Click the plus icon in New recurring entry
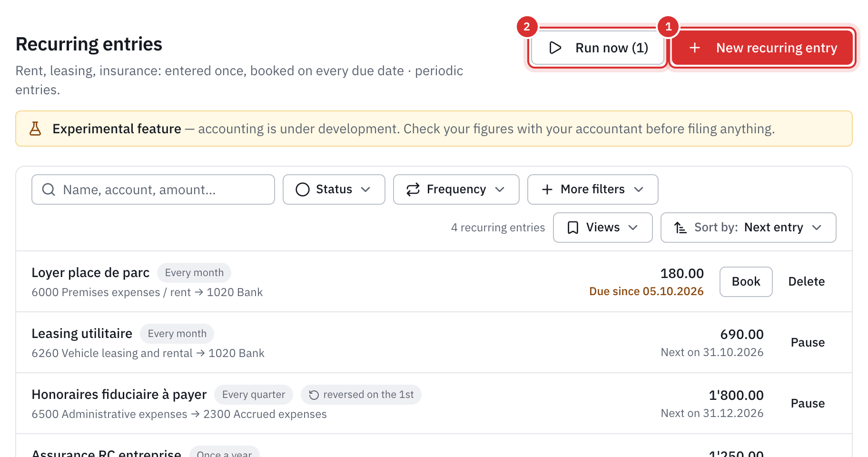The height and width of the screenshot is (457, 868). pos(695,48)
